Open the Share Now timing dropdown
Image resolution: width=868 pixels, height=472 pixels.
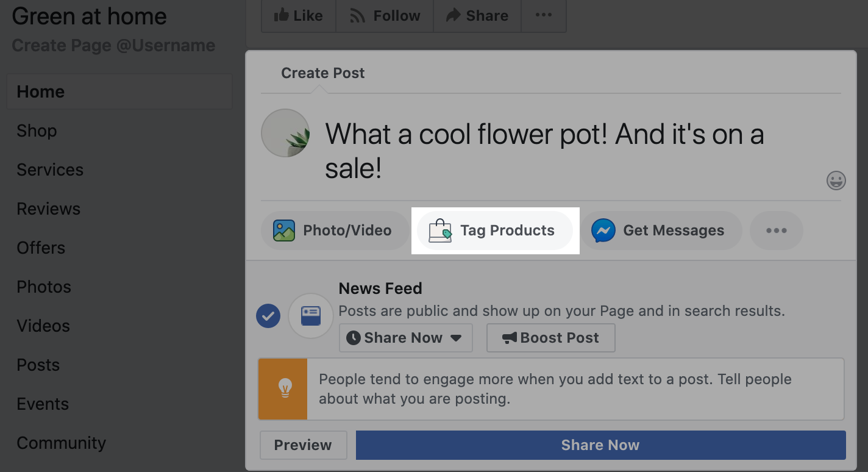(405, 337)
